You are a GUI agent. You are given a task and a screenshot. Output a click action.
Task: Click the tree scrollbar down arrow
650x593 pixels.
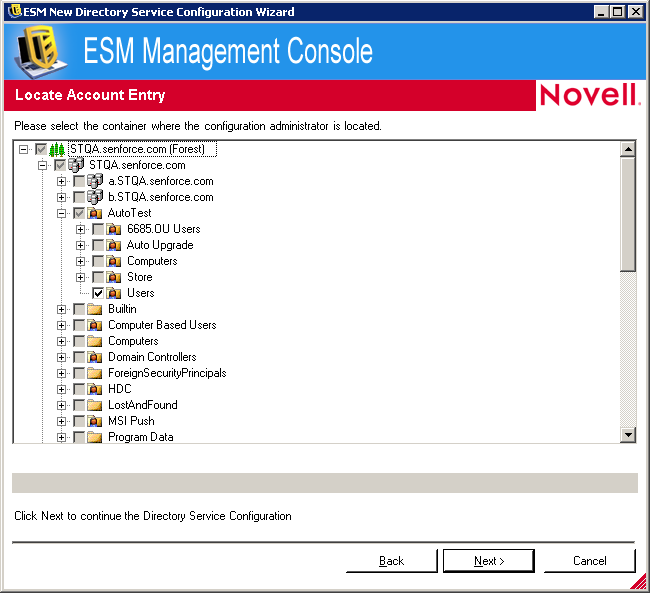(628, 435)
